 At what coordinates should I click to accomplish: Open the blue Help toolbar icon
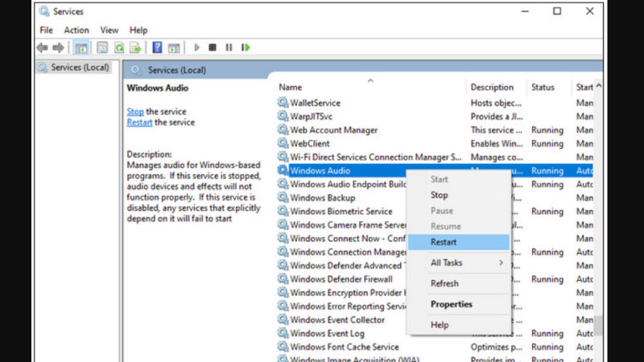[157, 47]
